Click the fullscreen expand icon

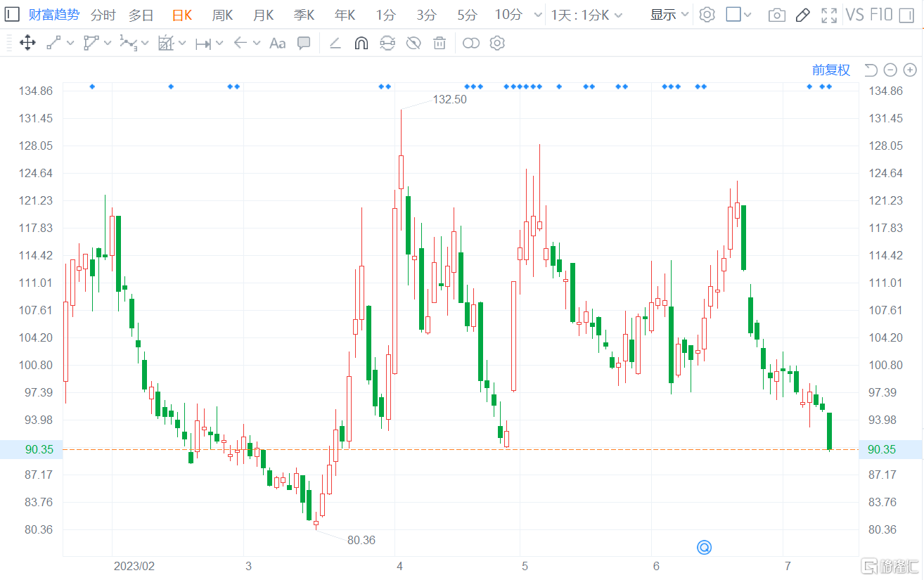pos(829,14)
